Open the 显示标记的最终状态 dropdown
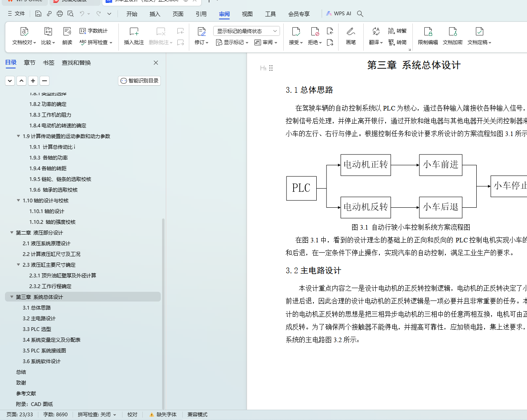 (247, 31)
